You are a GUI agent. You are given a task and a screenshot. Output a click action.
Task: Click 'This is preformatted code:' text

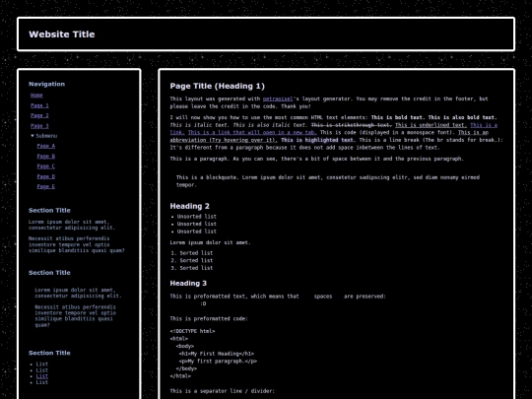209,318
